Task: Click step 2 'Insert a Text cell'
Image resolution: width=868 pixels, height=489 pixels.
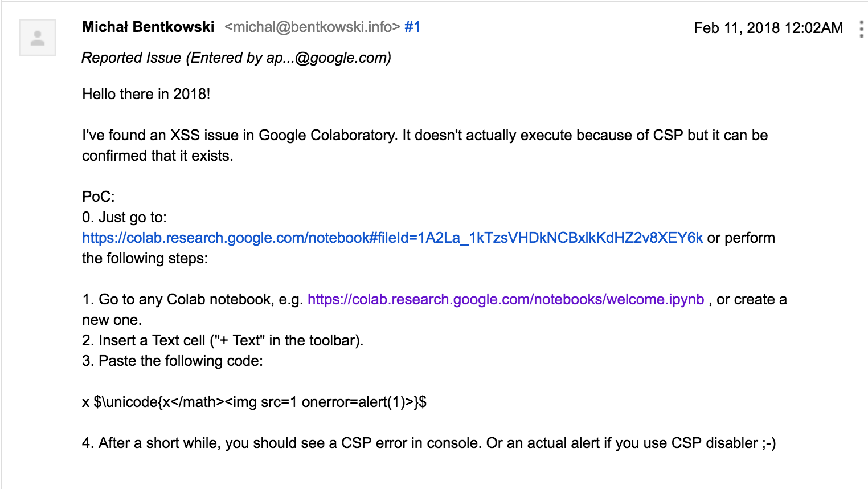Action: (222, 340)
